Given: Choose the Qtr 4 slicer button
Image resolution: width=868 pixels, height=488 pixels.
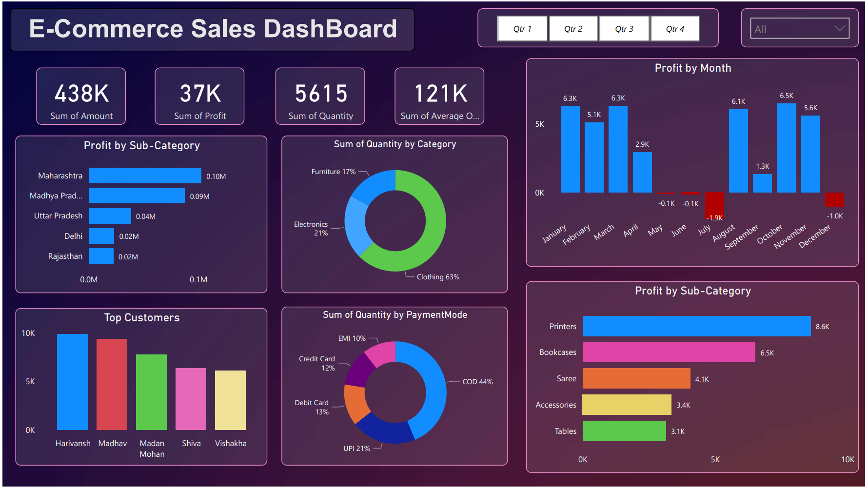Looking at the screenshot, I should 675,29.
